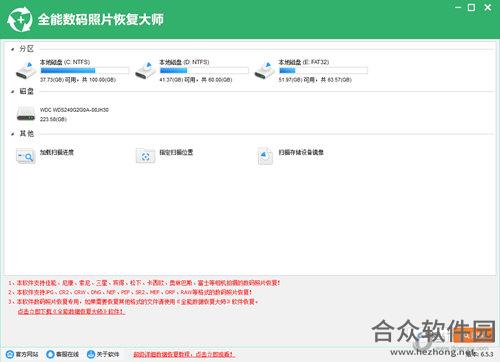The image size is (500, 362).
Task: Collapse the 磁盘 disks section
Action: (x=13, y=91)
